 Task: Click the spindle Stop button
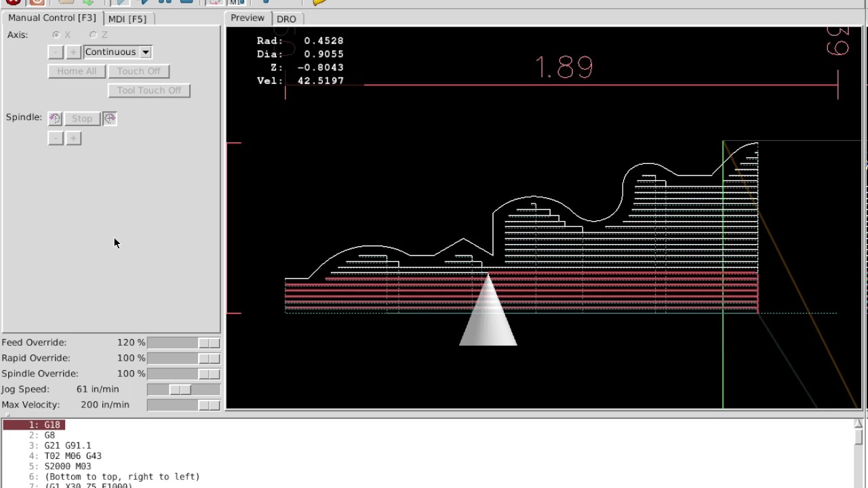(82, 119)
